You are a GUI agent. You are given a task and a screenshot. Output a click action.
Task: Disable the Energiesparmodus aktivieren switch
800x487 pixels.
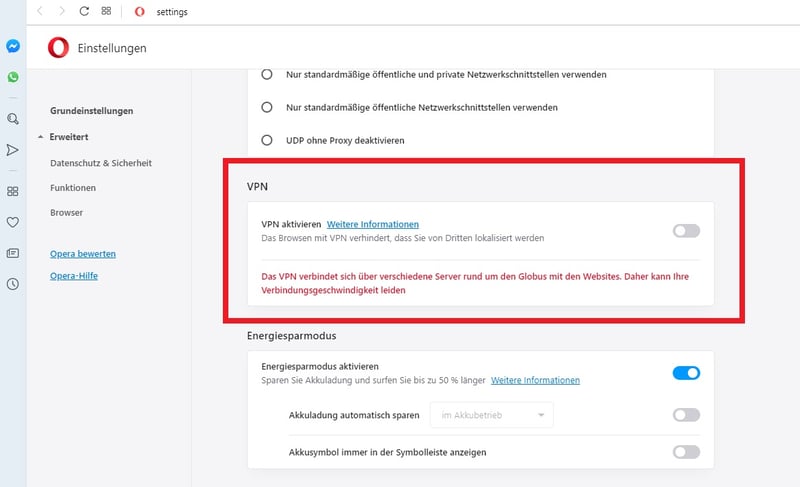(686, 373)
